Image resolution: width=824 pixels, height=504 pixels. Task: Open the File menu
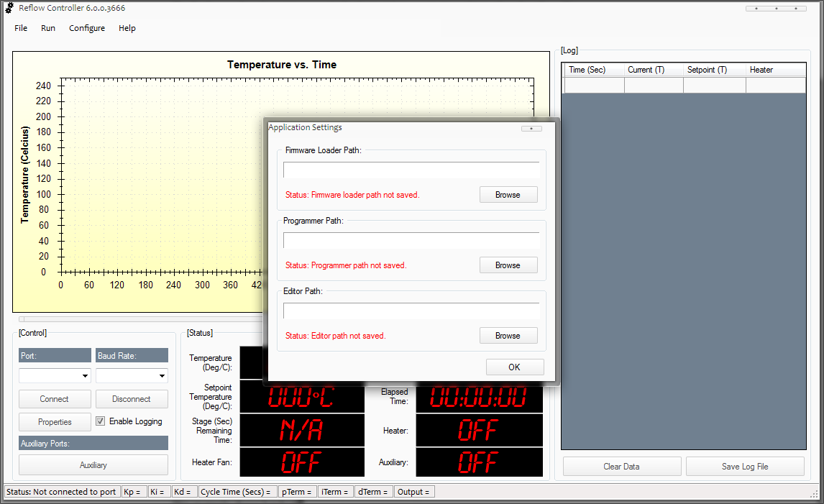click(21, 28)
